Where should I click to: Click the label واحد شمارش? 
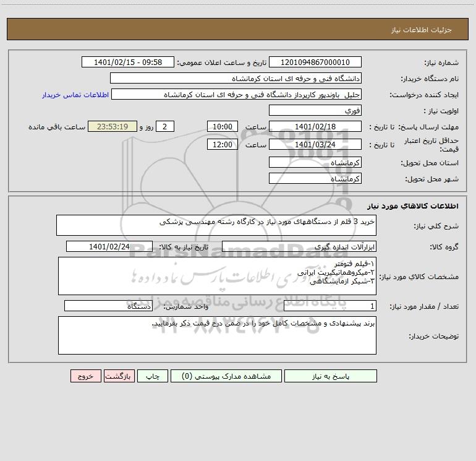tap(187, 307)
